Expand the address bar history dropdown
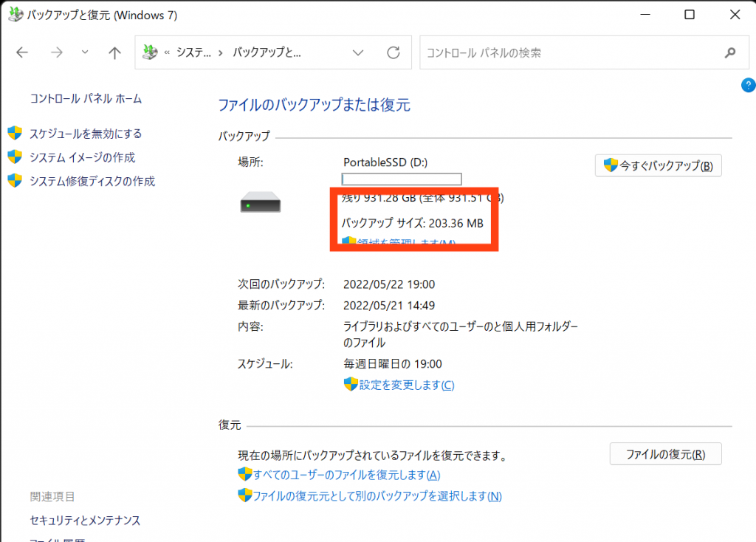Viewport: 756px width, 542px height. pos(358,52)
